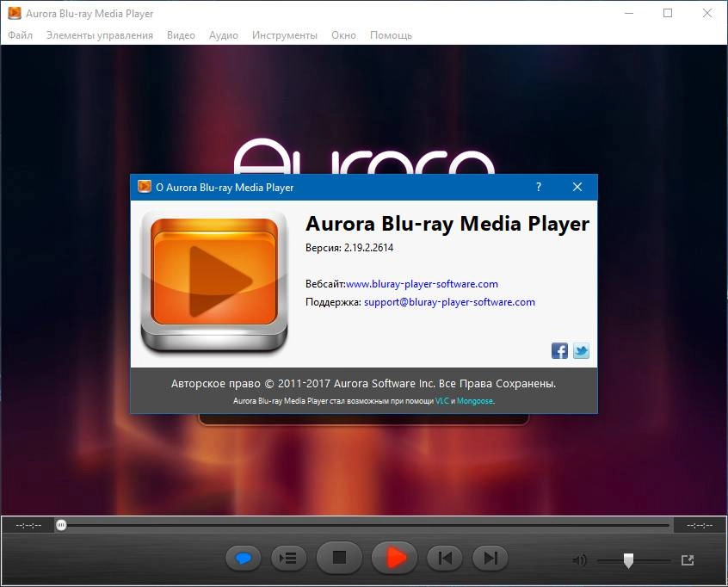The width and height of the screenshot is (728, 587).
Task: Close the main Aurora player window
Action: pos(707,13)
